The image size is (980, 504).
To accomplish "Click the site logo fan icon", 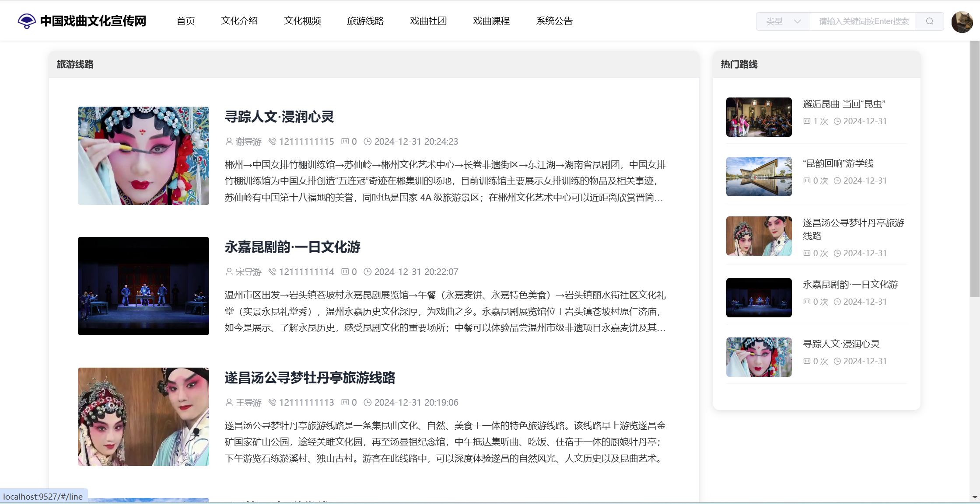I will (x=27, y=21).
